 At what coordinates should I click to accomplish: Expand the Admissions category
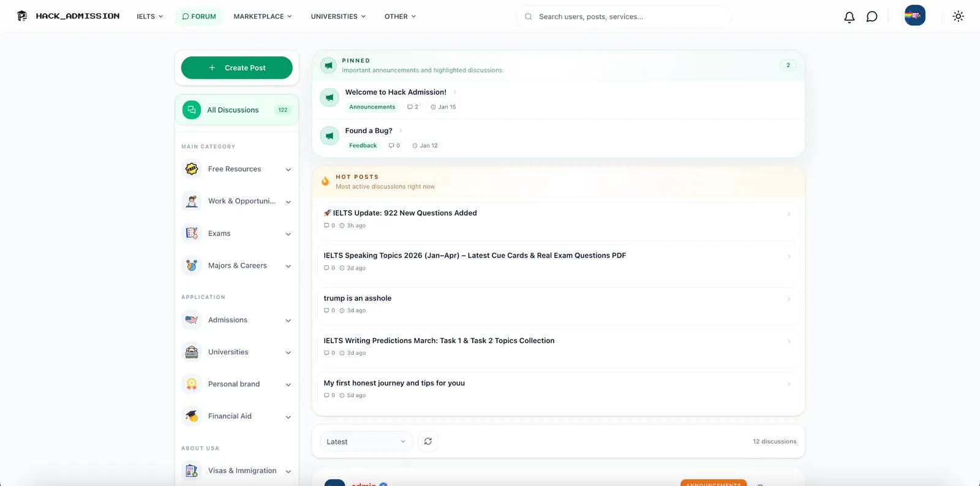288,321
